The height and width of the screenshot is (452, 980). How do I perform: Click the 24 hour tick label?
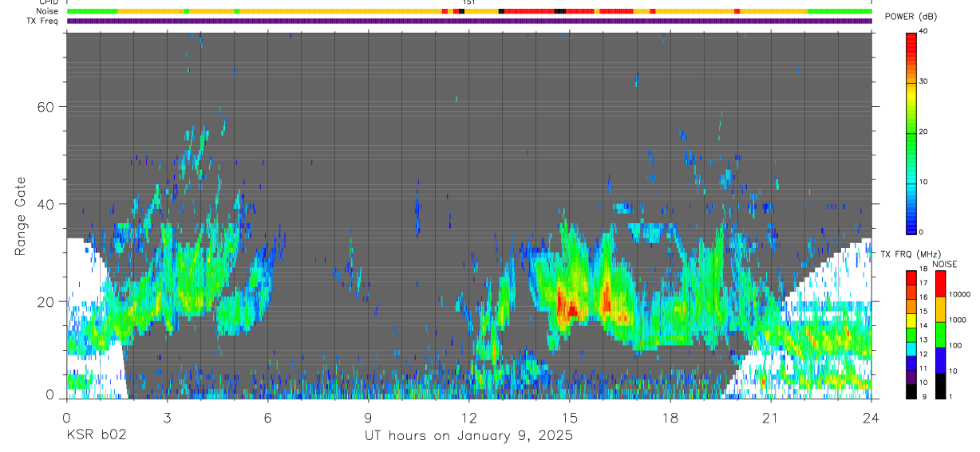click(871, 417)
